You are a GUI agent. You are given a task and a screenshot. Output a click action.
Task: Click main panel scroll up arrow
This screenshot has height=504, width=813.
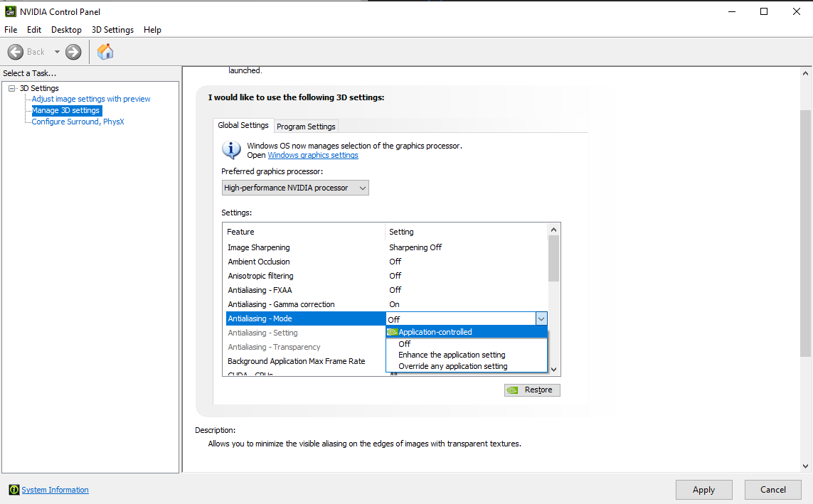[805, 73]
